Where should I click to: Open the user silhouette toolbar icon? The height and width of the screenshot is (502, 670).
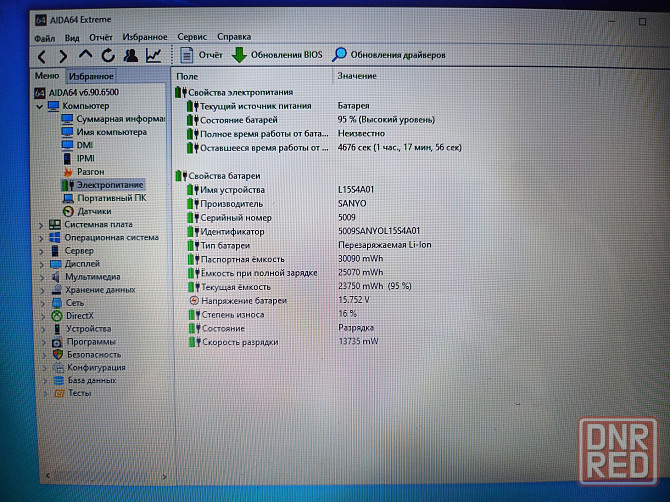click(x=130, y=55)
